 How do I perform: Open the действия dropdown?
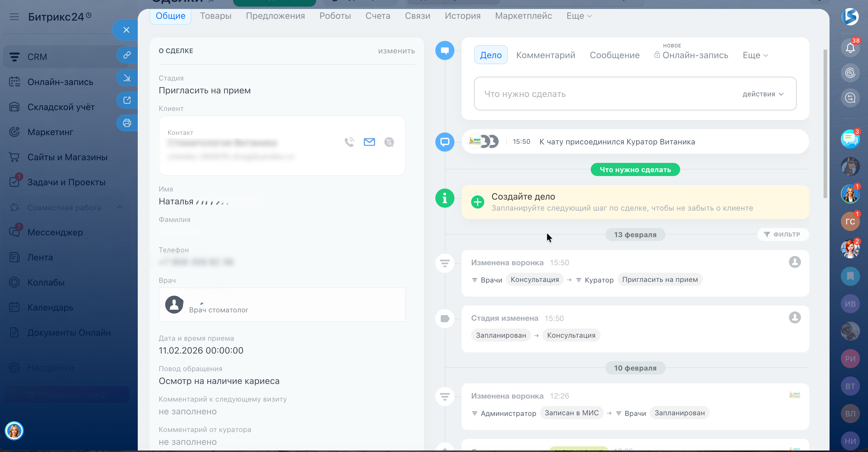pos(763,94)
